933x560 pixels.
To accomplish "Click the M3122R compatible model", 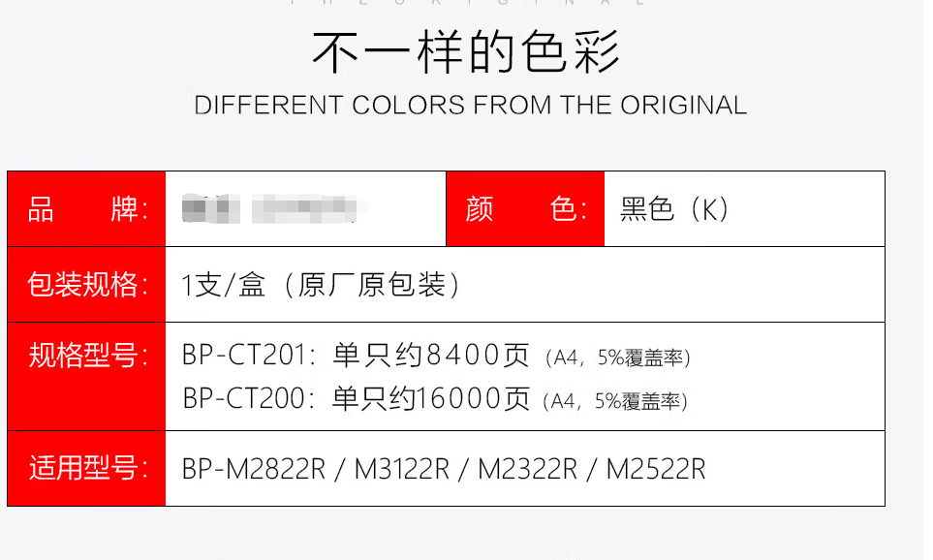I will coord(402,469).
